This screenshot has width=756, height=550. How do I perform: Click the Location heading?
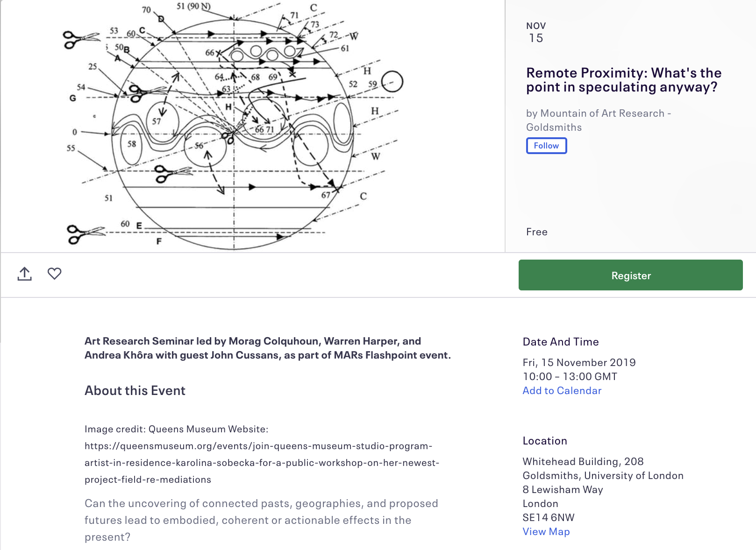click(544, 441)
